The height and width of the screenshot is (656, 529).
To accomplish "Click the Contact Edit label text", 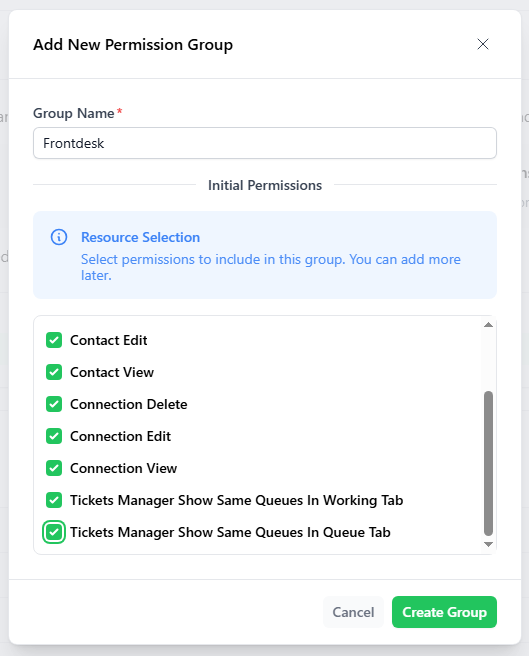I will [x=108, y=340].
